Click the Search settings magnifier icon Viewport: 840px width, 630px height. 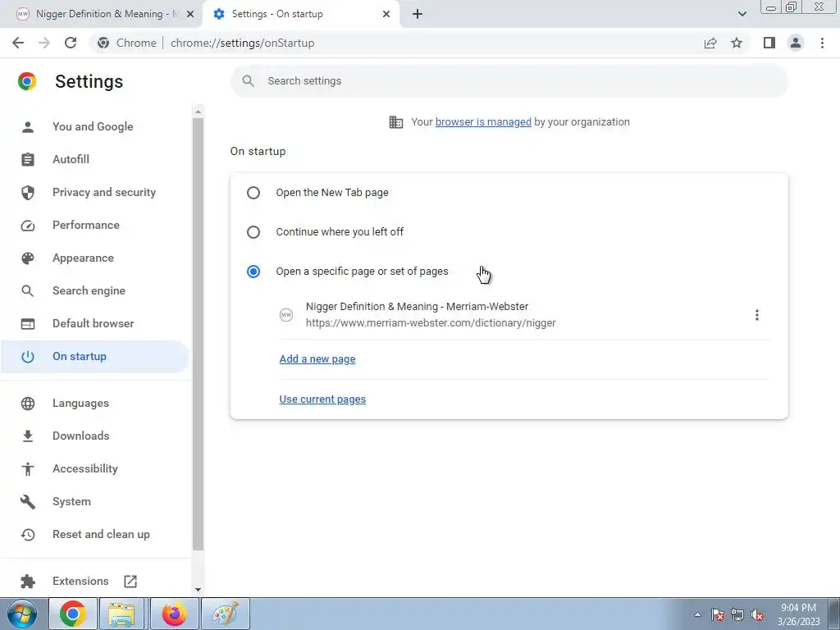click(x=248, y=81)
